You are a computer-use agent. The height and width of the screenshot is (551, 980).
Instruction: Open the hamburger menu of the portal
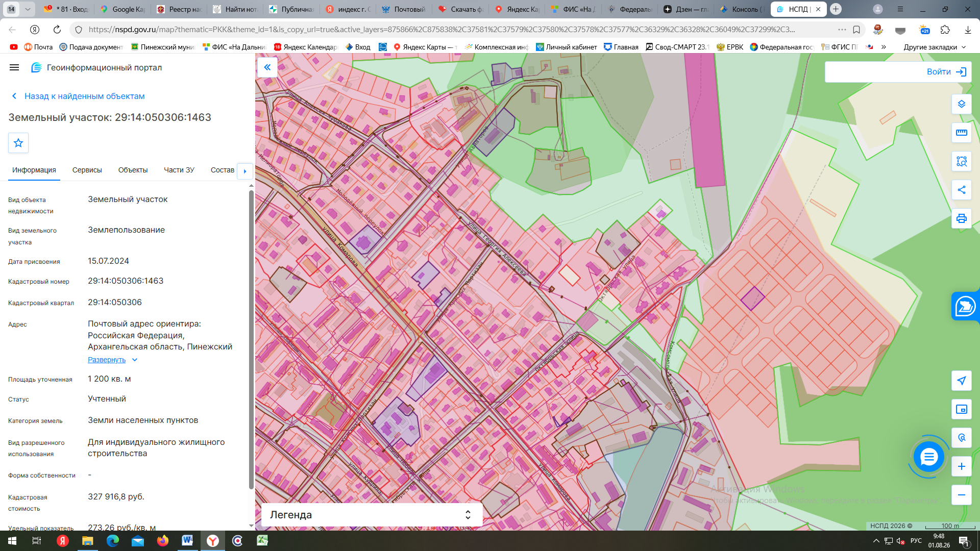pyautogui.click(x=14, y=67)
